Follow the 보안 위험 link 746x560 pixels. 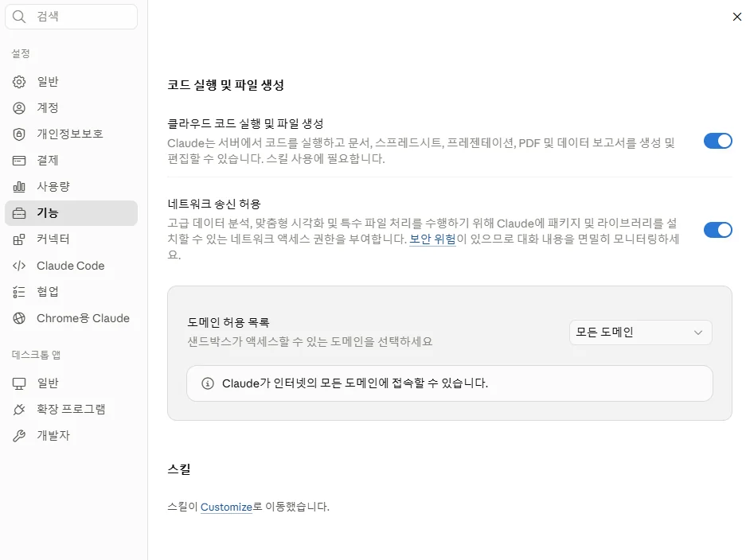click(432, 239)
